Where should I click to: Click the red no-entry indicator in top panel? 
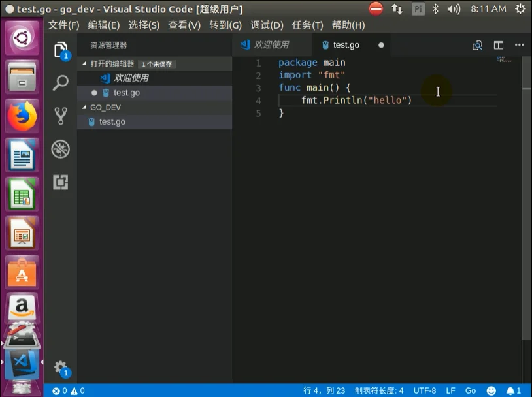coord(376,8)
